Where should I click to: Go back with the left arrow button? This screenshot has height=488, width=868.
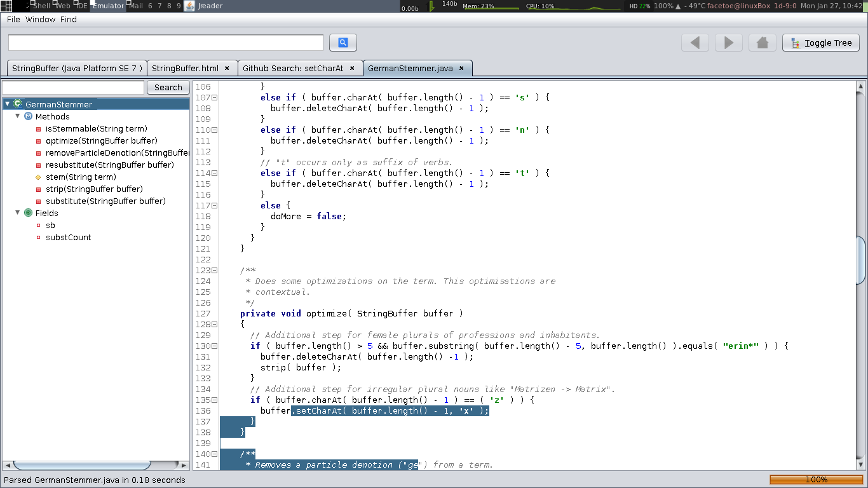tap(695, 43)
